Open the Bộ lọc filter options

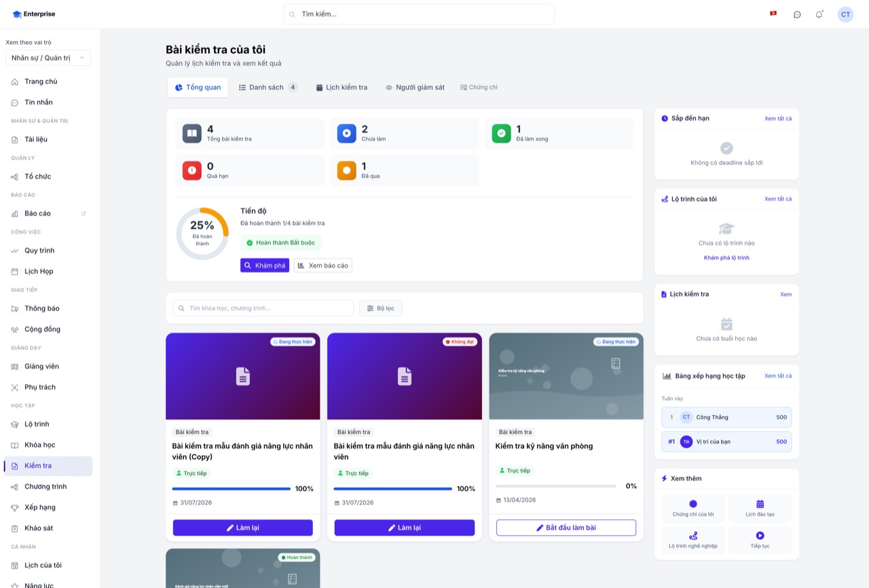(381, 308)
